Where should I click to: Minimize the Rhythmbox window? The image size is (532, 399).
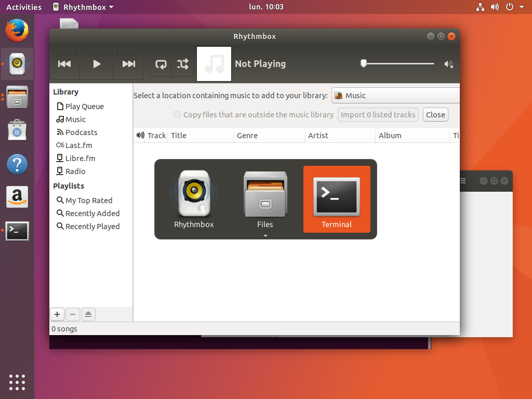point(431,36)
